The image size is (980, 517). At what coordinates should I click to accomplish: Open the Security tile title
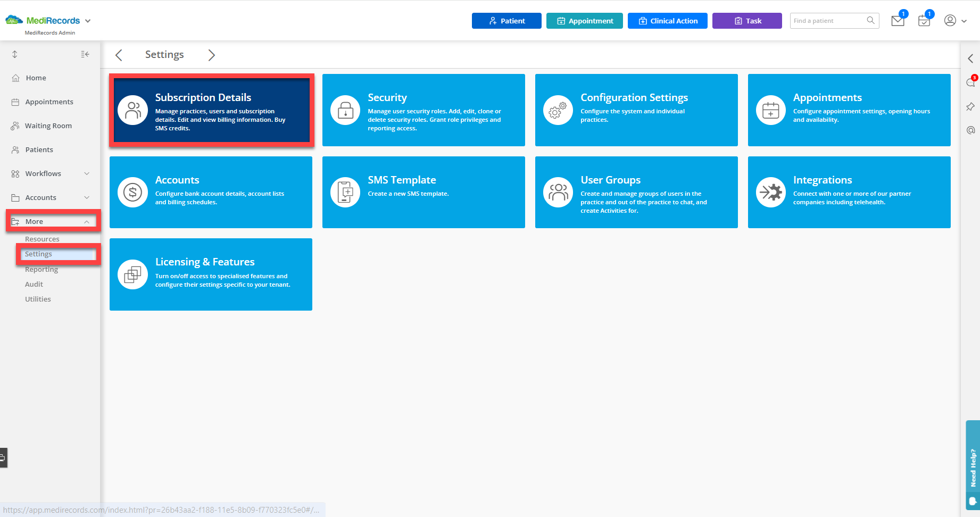(x=387, y=97)
